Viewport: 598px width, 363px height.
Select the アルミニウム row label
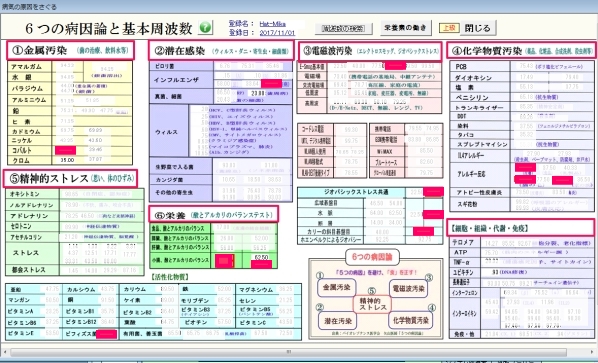click(x=30, y=100)
